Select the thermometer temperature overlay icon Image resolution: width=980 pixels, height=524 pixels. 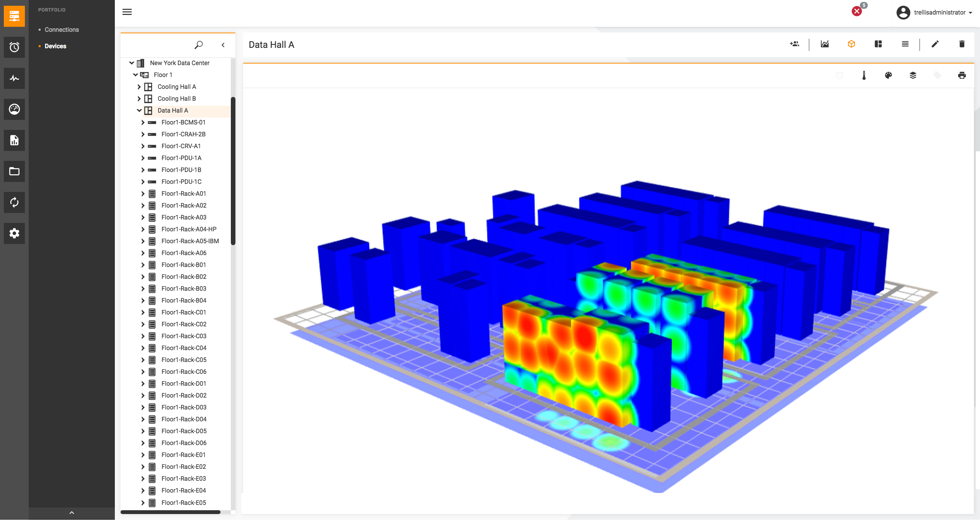(x=864, y=75)
